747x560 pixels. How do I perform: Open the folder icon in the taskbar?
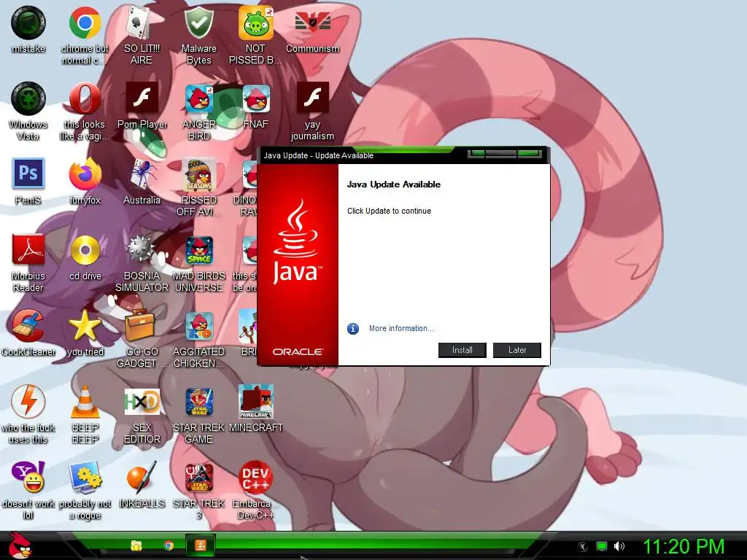tap(136, 545)
